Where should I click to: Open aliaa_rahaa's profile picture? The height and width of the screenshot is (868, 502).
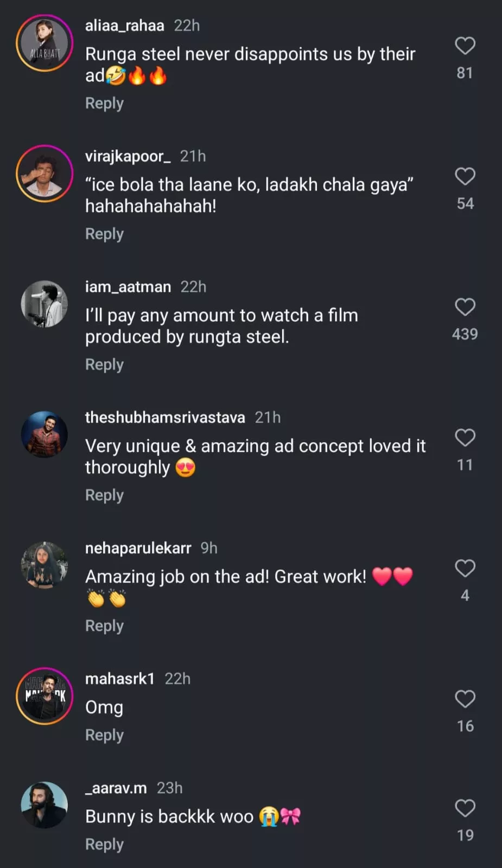(45, 43)
